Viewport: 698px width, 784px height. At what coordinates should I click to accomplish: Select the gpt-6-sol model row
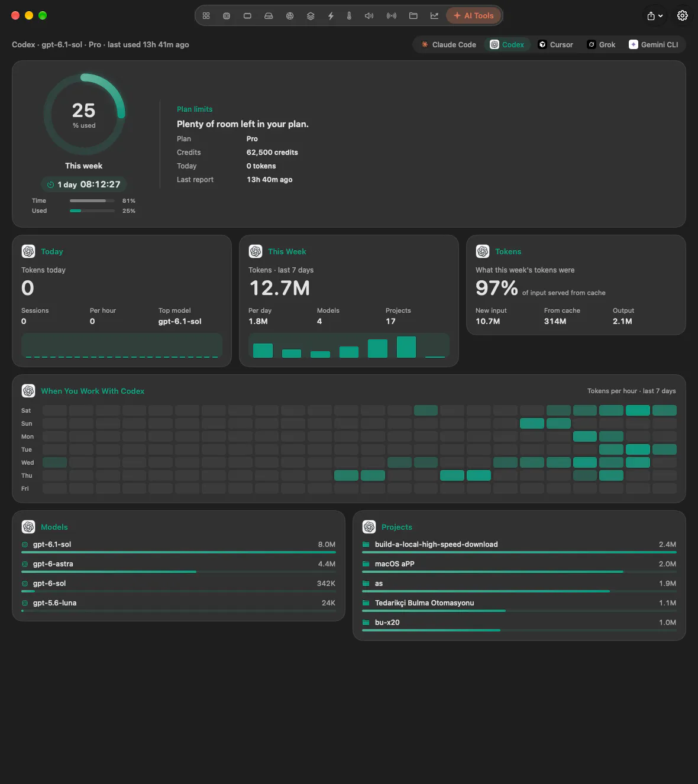click(x=179, y=587)
